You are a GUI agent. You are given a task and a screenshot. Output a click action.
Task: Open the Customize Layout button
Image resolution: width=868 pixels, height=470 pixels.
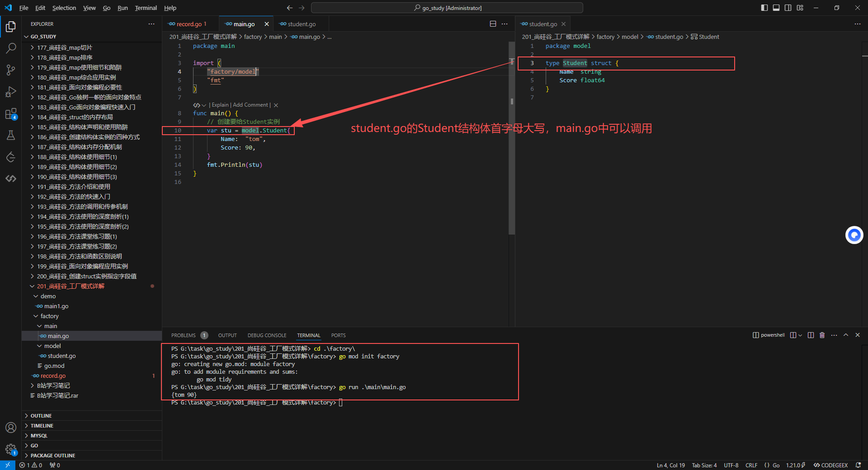click(x=800, y=8)
